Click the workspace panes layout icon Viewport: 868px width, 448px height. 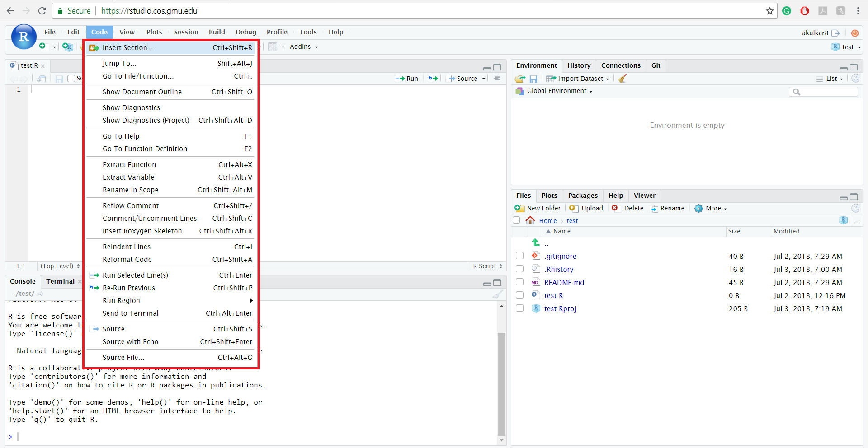click(273, 47)
